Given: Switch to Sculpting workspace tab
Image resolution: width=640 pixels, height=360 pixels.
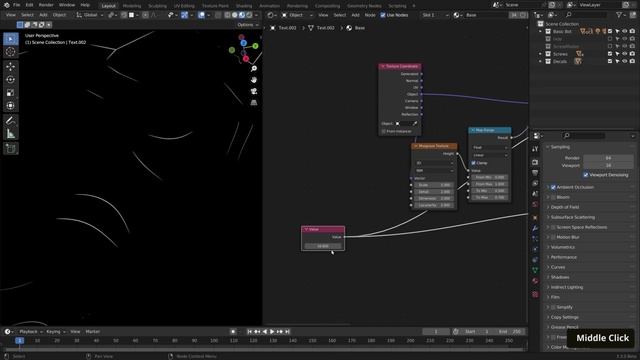Looking at the screenshot, I should tap(158, 6).
